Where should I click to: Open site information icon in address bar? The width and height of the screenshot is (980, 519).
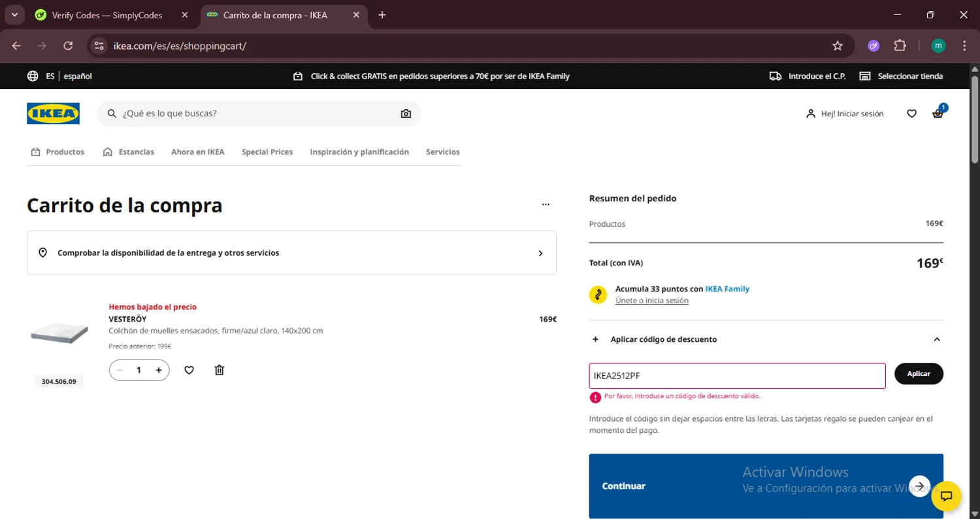(99, 46)
